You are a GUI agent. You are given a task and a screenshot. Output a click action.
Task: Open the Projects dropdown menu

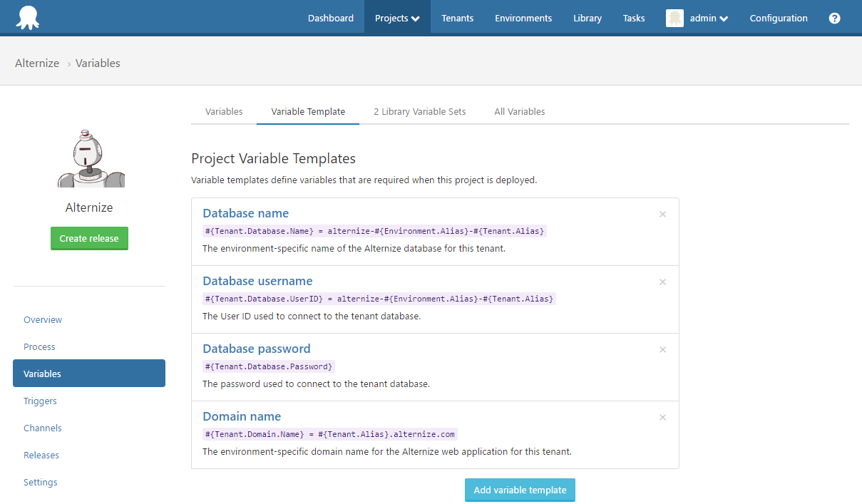click(396, 18)
